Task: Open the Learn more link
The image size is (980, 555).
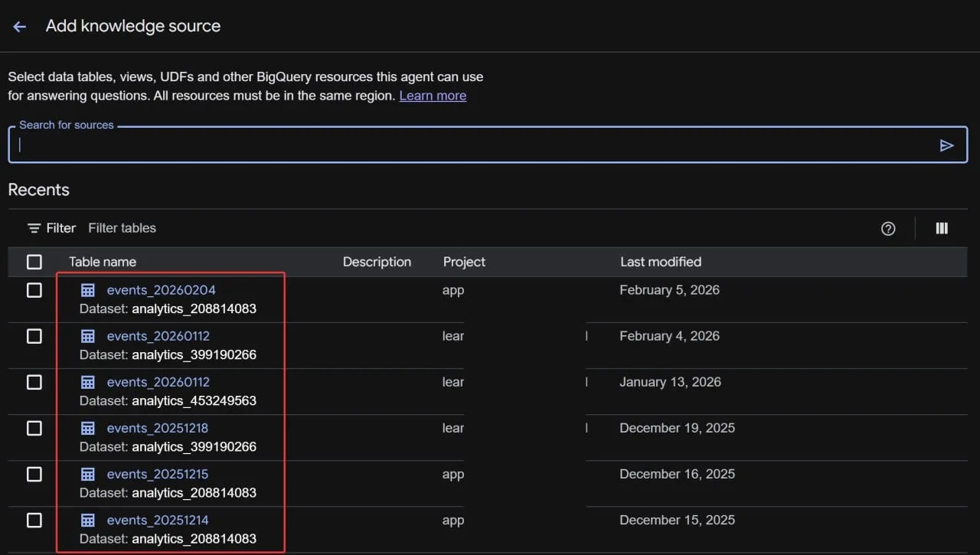Action: (x=433, y=96)
